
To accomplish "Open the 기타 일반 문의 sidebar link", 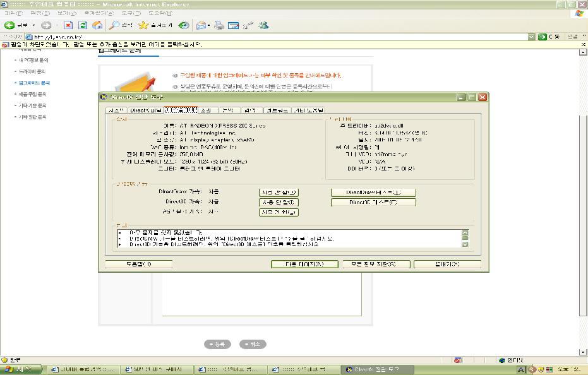I will coord(33,117).
